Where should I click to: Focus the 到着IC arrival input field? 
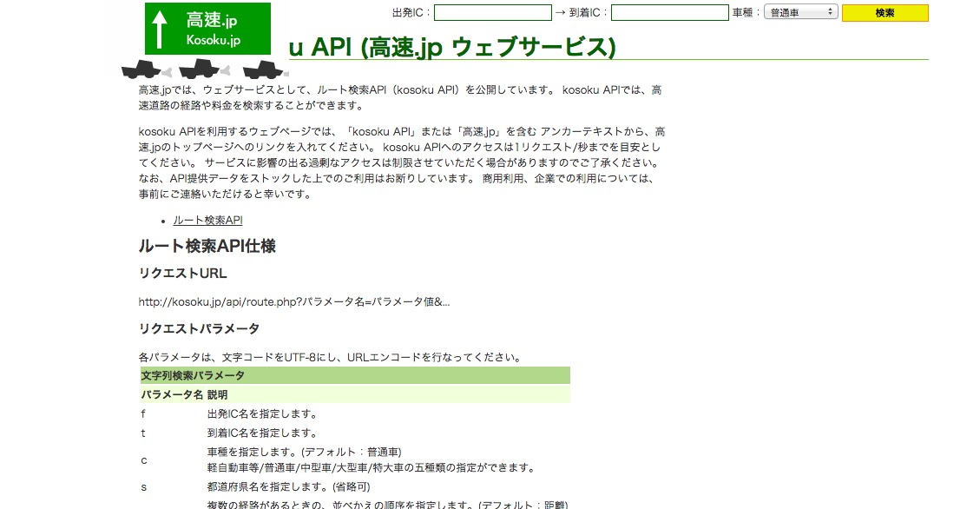tap(669, 12)
